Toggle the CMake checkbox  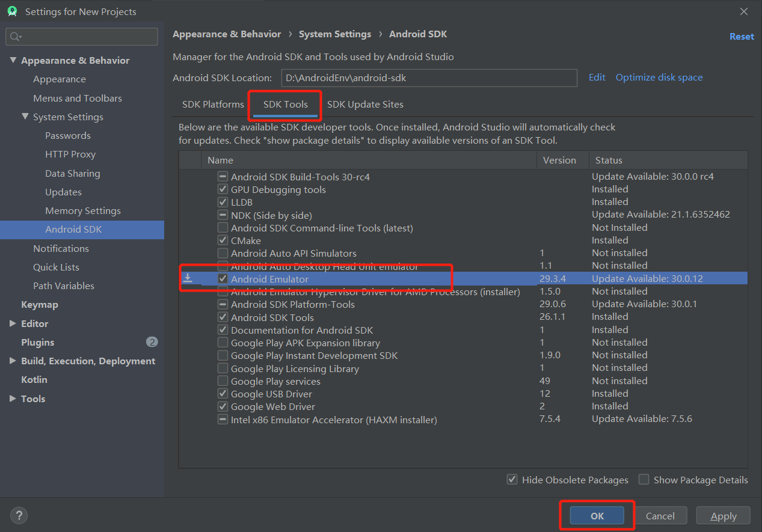click(x=223, y=240)
